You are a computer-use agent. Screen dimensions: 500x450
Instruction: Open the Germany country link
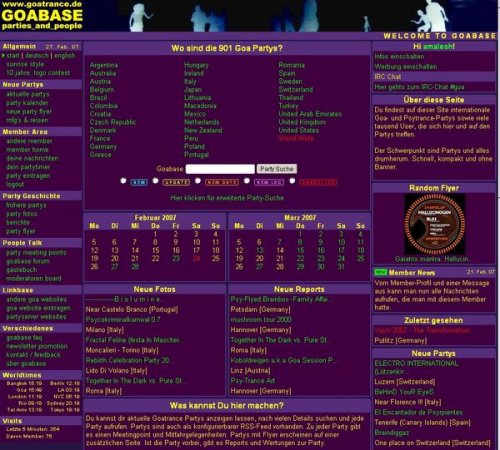[x=103, y=147]
